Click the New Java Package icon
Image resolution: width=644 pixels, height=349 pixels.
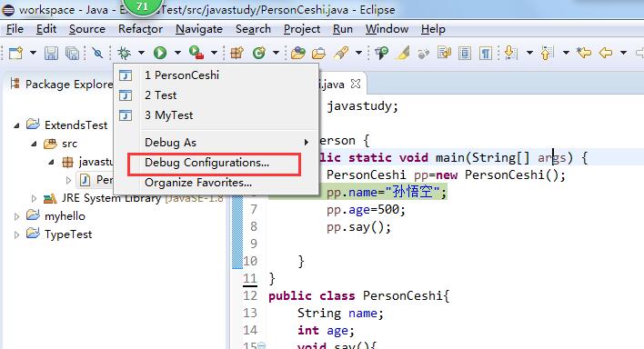(x=236, y=53)
